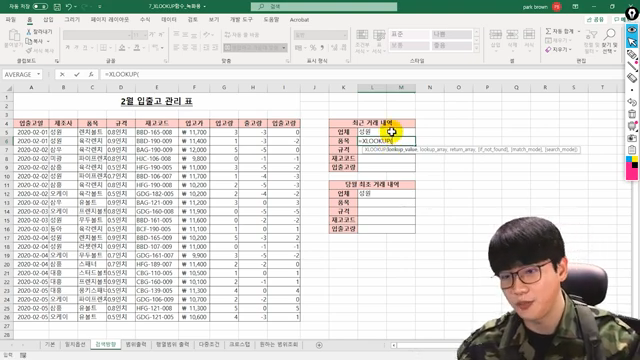Select the arrow cursor tool in side toolbar
The height and width of the screenshot is (360, 640).
[632, 42]
